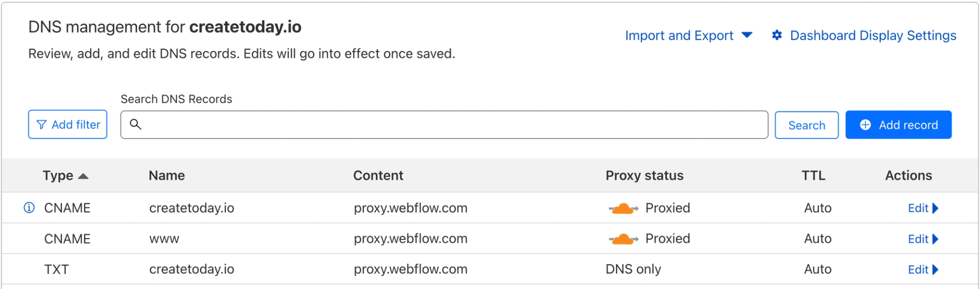This screenshot has width=980, height=289.
Task: Click the funnel icon in Add filter
Action: pos(42,125)
